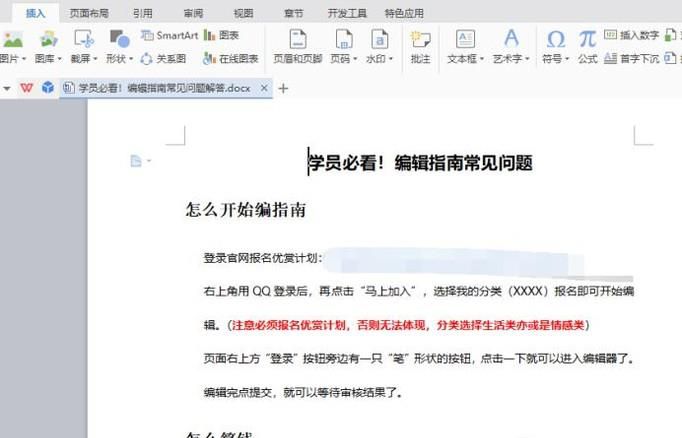The image size is (682, 438).
Task: Click the line 登录官网报名优赏计划
Action: (263, 258)
